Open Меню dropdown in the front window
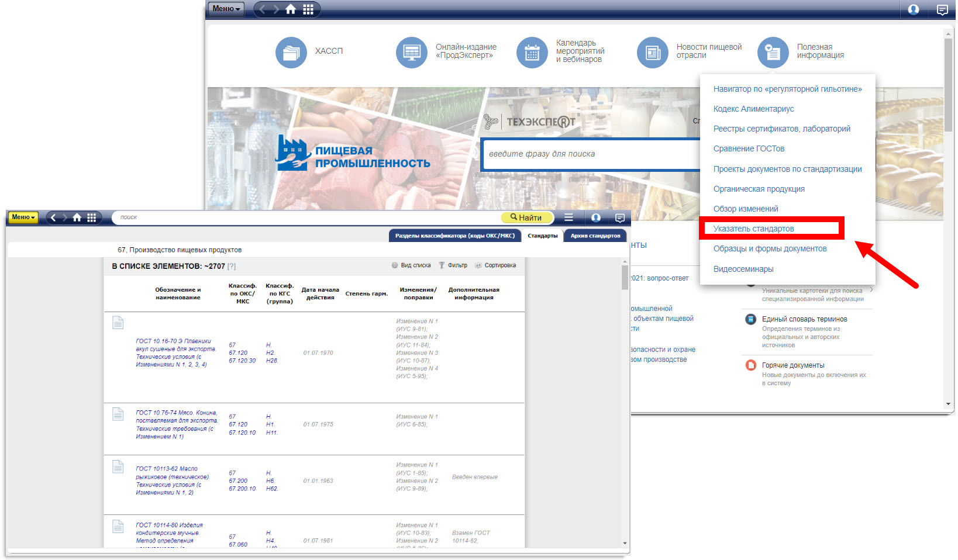The image size is (958, 560). (x=23, y=217)
